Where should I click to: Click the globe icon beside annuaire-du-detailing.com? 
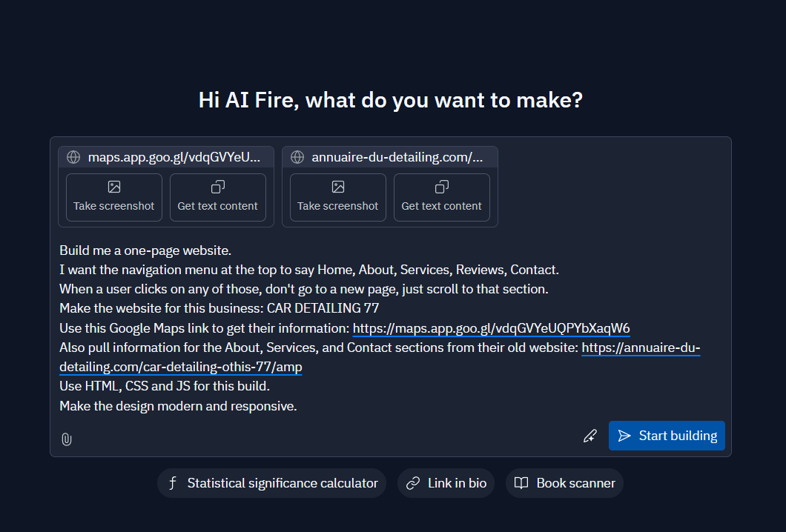pos(297,157)
